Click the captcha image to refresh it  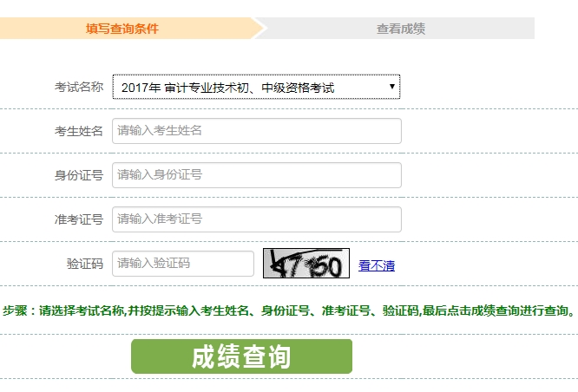click(x=305, y=264)
